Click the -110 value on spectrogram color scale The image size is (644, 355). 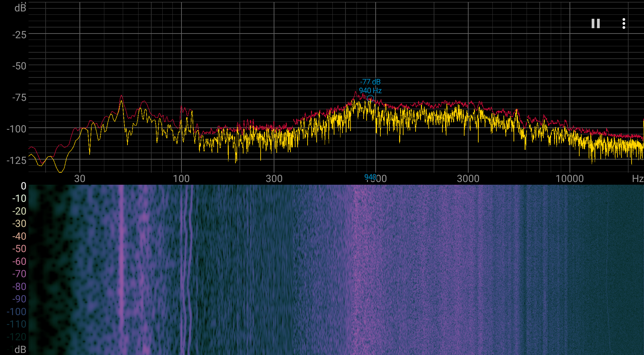[16, 324]
